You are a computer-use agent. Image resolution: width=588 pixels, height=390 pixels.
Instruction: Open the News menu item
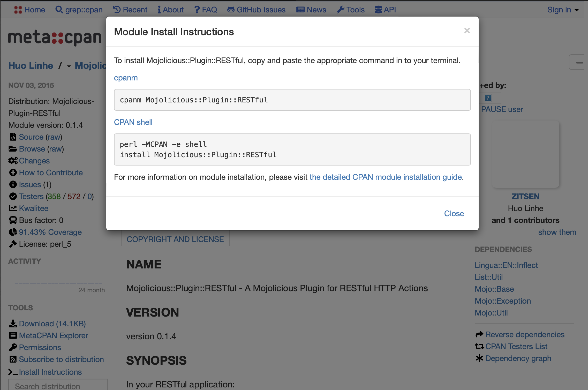coord(311,10)
